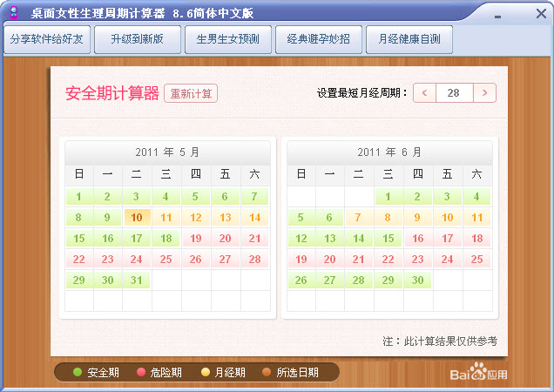Pick June 5 safe day
Image resolution: width=554 pixels, height=392 pixels.
click(301, 218)
